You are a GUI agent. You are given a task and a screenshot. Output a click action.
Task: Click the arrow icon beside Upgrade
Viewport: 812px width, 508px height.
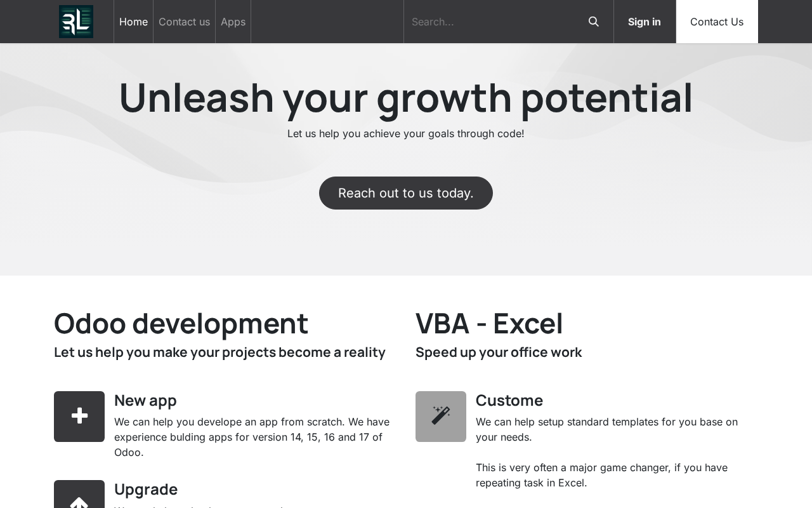point(79,498)
